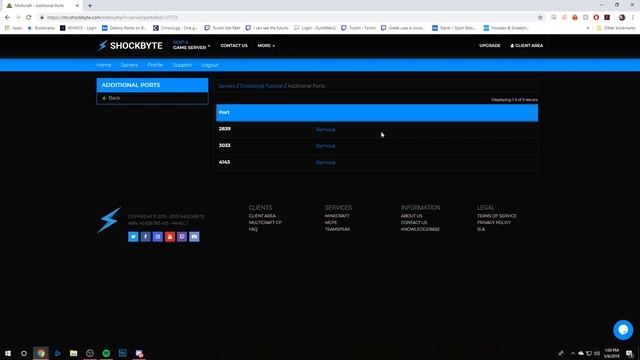This screenshot has width=640, height=360.
Task: Open the Upgrade link in header
Action: pos(490,46)
